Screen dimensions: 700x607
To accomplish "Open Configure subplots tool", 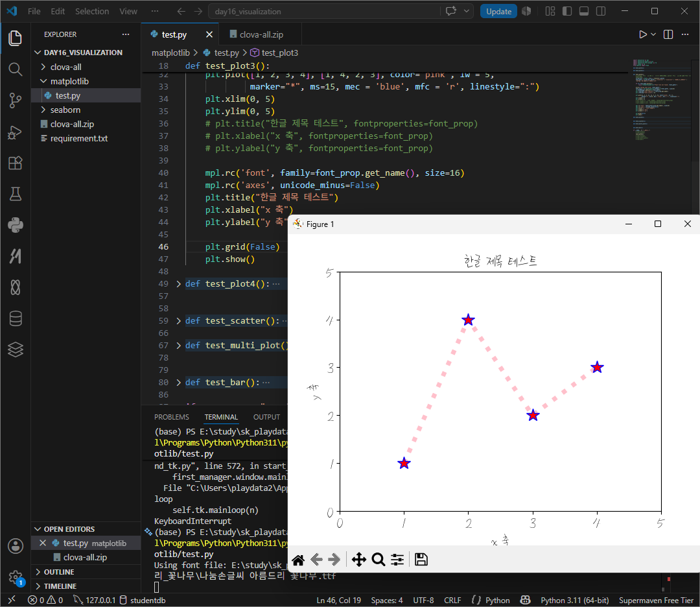I will pyautogui.click(x=397, y=560).
